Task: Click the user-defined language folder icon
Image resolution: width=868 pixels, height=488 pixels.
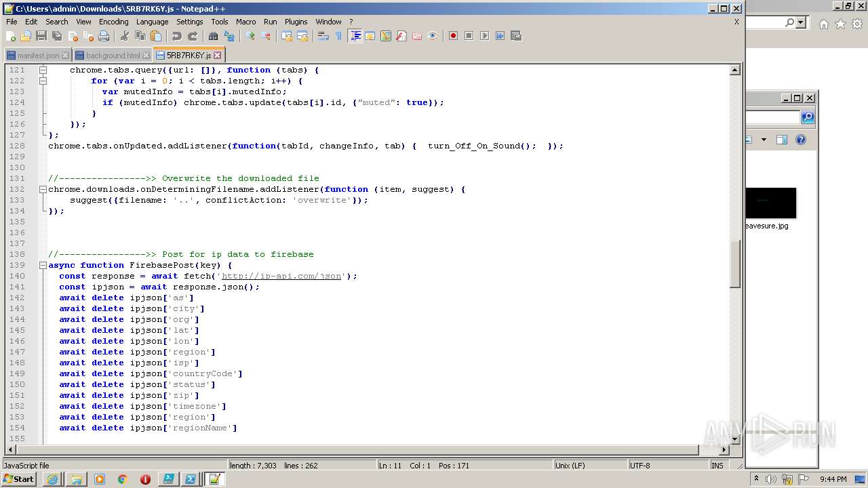Action: pyautogui.click(x=370, y=36)
